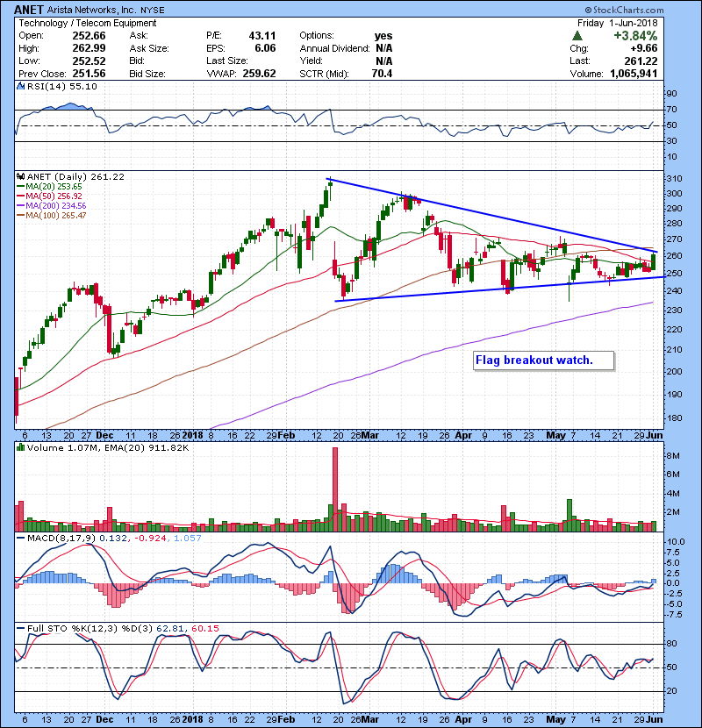Click the EPS value 6.06
This screenshot has width=702, height=728.
265,48
